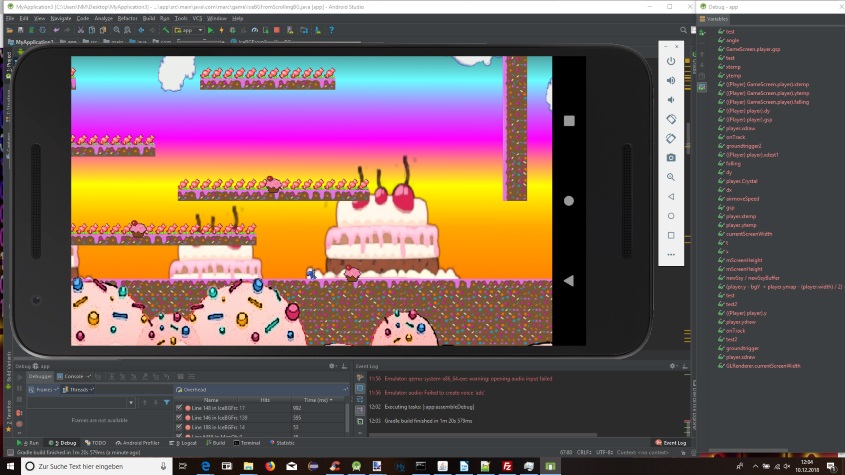Click the Event Log button in the bottom bar

pyautogui.click(x=670, y=443)
